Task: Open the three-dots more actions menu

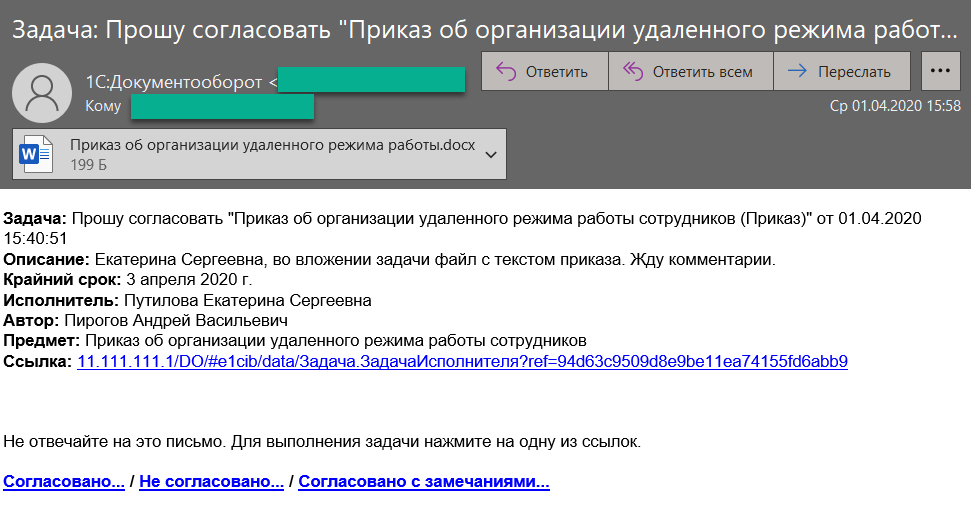Action: [940, 72]
